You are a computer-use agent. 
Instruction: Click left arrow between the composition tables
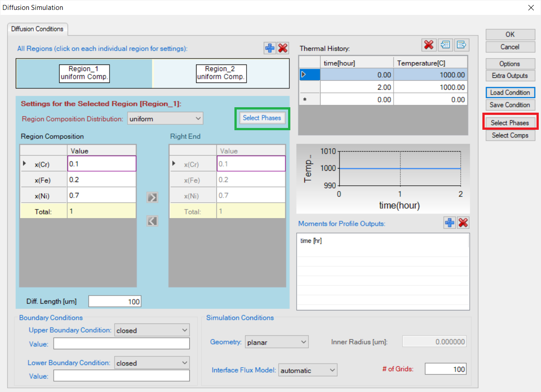pyautogui.click(x=152, y=221)
